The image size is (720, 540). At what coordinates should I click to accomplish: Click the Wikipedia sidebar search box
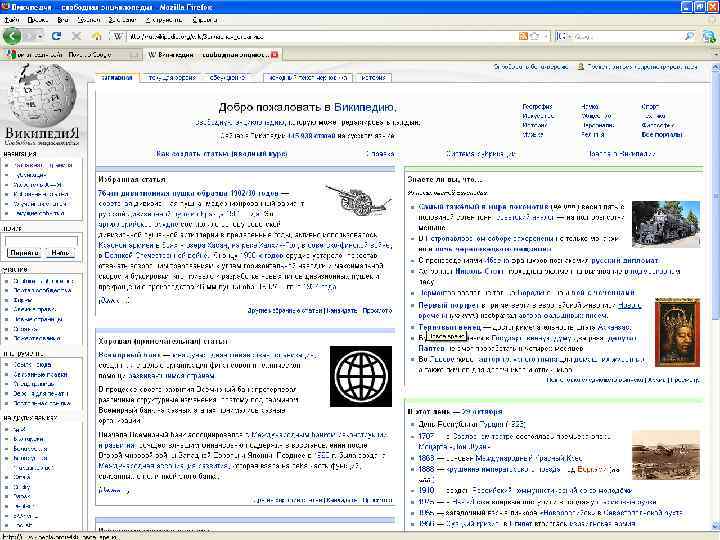point(41,240)
